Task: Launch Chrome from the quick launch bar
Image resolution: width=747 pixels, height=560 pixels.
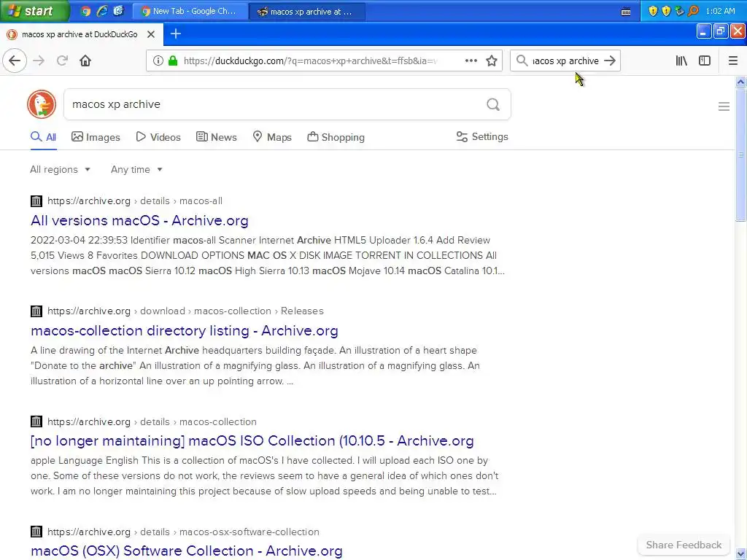Action: 86,11
